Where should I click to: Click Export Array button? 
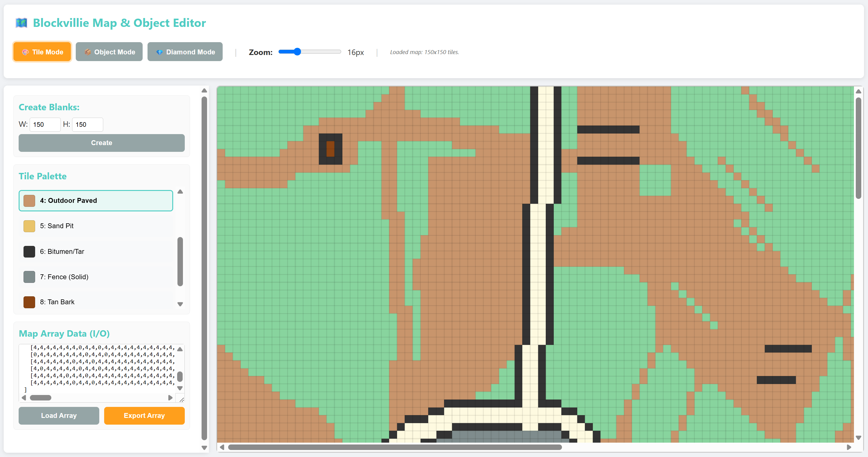click(144, 416)
